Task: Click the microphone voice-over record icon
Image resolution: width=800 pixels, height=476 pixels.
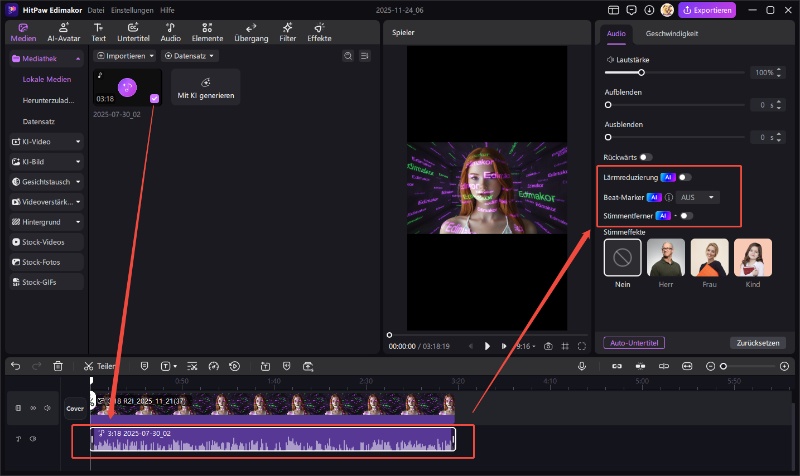Action: [581, 366]
